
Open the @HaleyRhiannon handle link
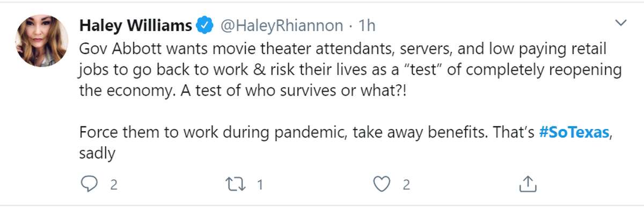(x=280, y=25)
